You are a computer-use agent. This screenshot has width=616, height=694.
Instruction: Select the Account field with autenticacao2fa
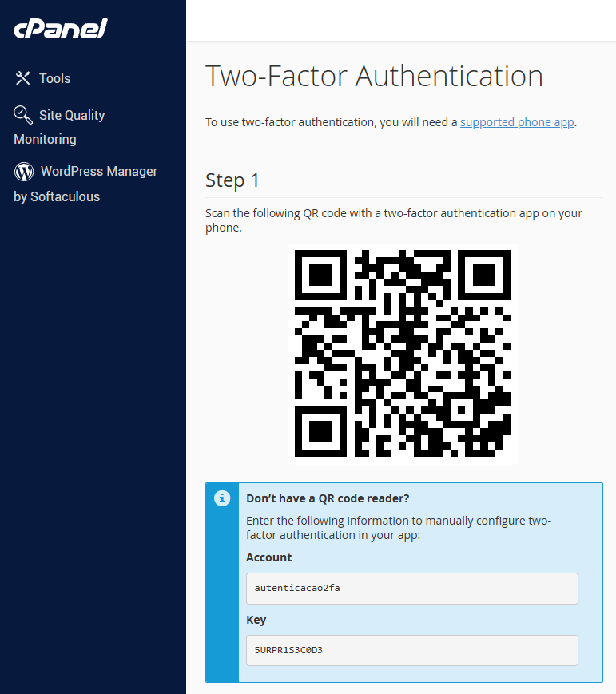click(x=411, y=589)
